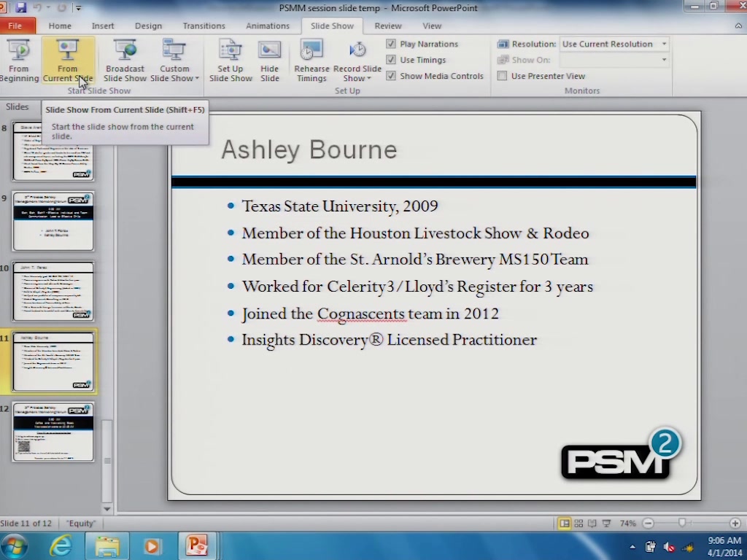Click the zoom in plus button
This screenshot has height=560, width=747.
[735, 524]
